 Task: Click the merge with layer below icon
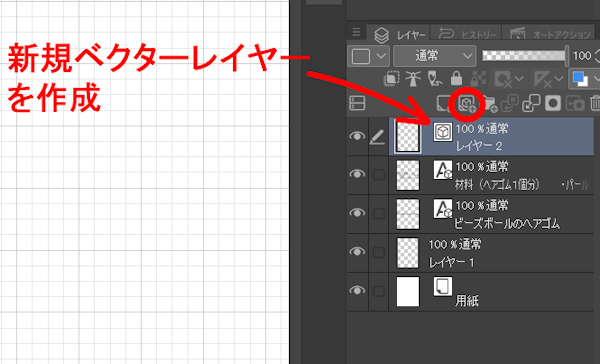[531, 103]
